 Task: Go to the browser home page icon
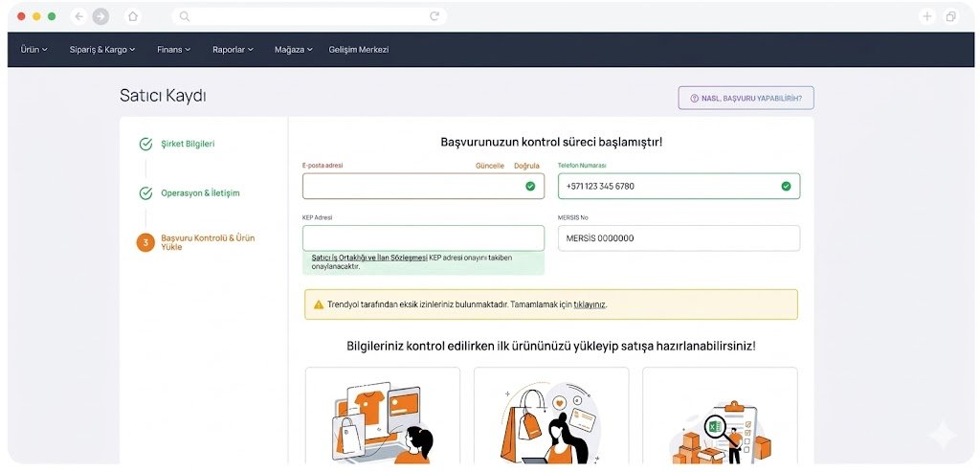click(x=133, y=16)
